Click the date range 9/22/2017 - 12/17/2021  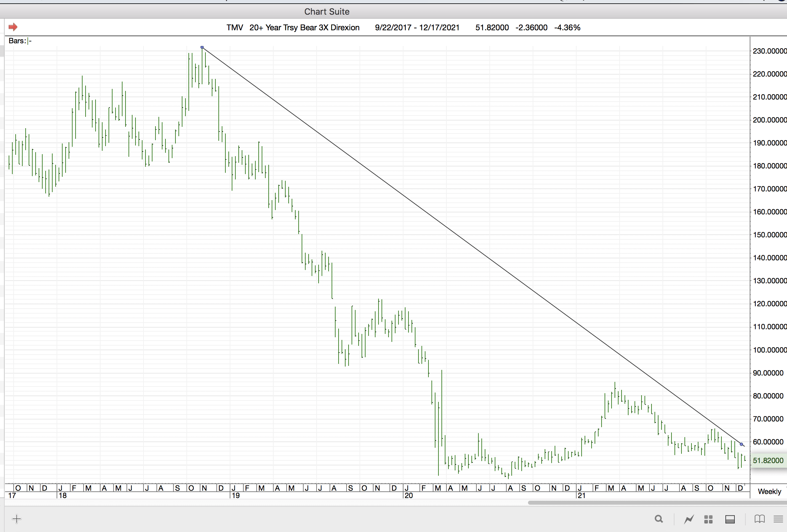click(417, 27)
